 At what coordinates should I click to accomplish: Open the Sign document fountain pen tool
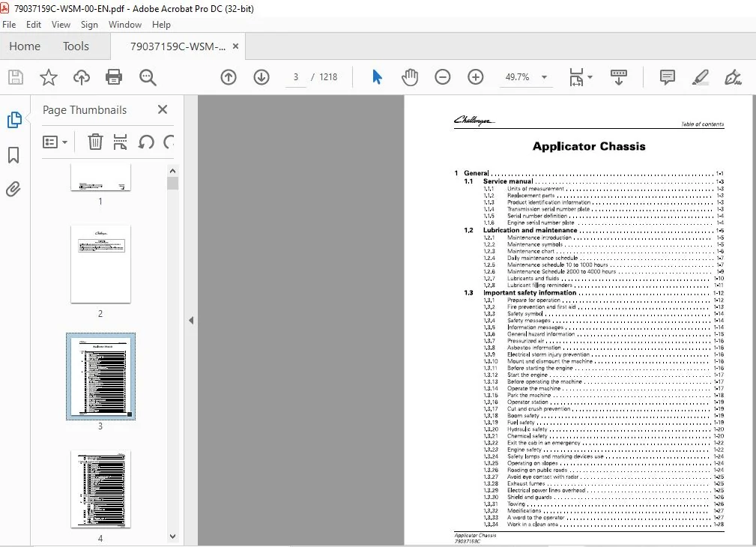pos(733,77)
